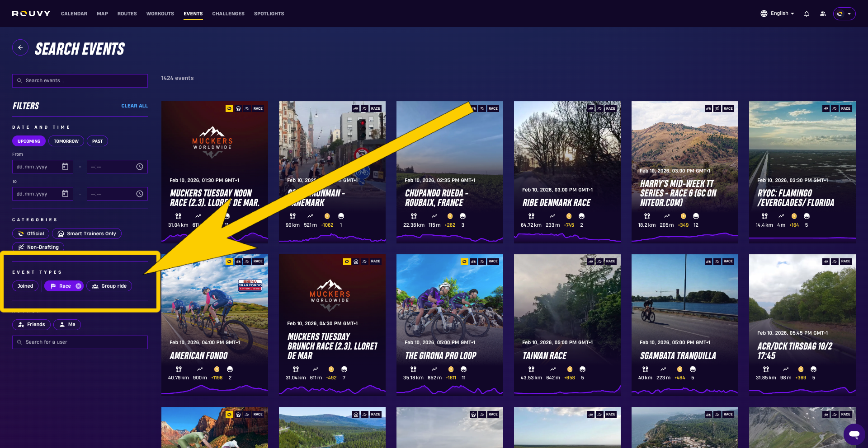Click the From time input field
The width and height of the screenshot is (868, 448).
[117, 167]
